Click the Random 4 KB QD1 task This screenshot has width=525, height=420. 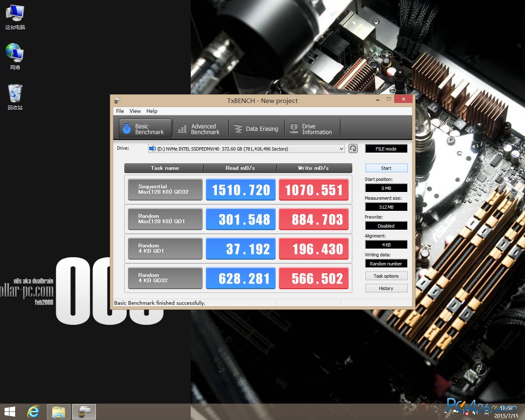pyautogui.click(x=165, y=249)
